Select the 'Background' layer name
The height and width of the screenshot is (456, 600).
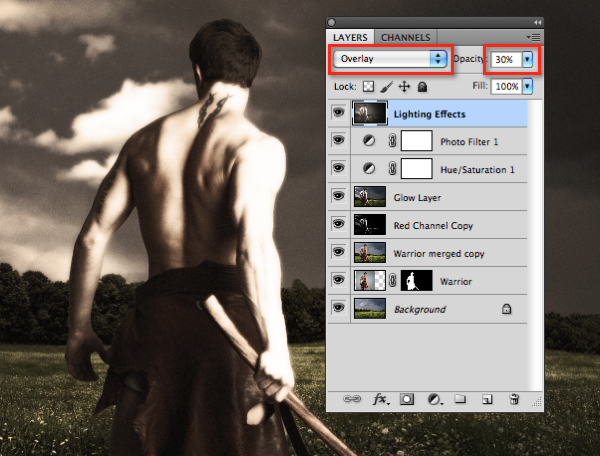[420, 309]
